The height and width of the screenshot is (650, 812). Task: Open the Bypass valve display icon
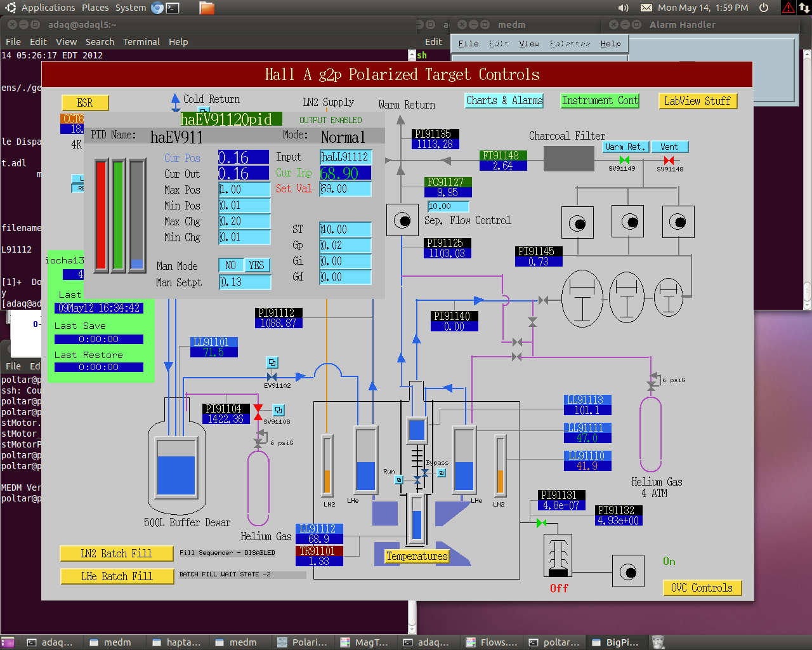pos(442,472)
